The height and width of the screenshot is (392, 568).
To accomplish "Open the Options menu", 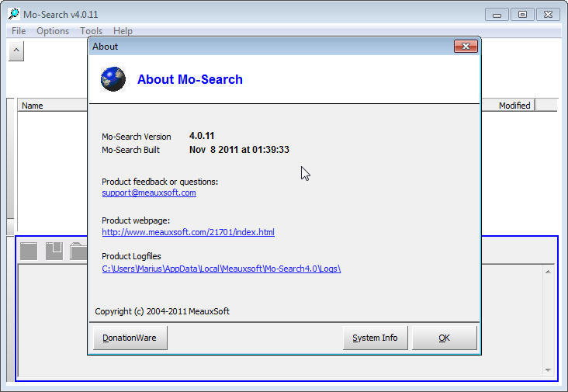I will 53,31.
